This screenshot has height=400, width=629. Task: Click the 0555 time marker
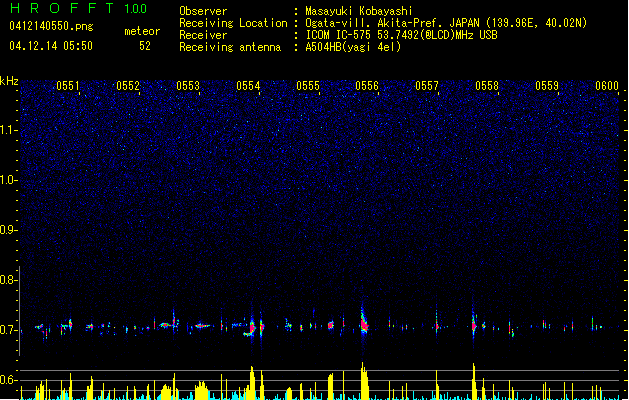(308, 86)
